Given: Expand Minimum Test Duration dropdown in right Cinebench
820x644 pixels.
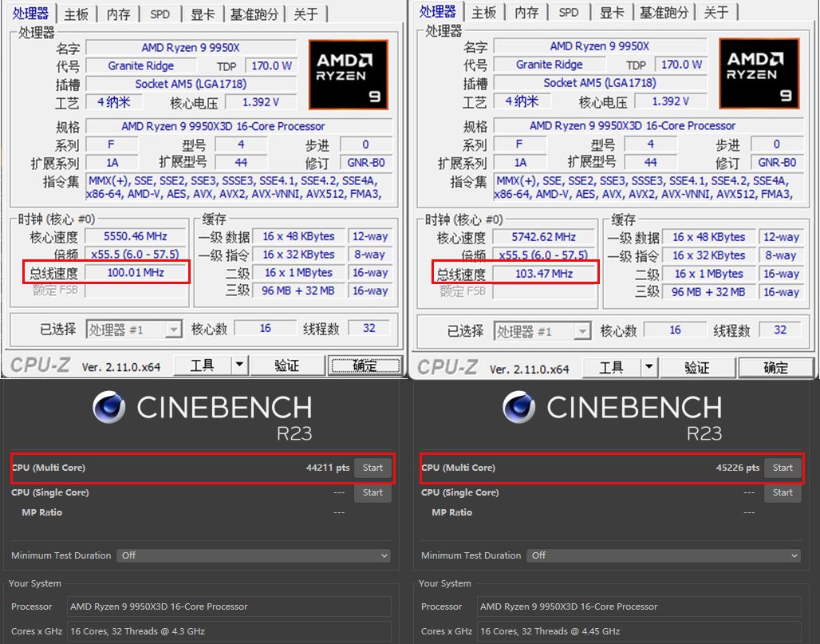Looking at the screenshot, I should [x=664, y=555].
